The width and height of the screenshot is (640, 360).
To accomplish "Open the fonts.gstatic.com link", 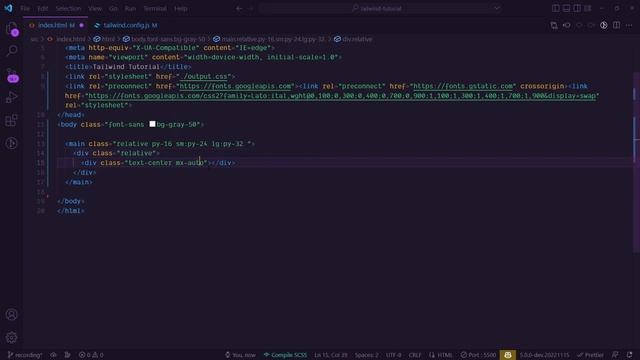I will point(463,86).
